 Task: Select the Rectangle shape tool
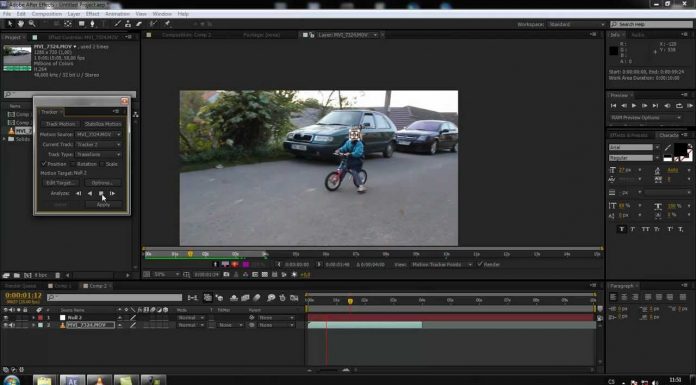click(x=82, y=24)
